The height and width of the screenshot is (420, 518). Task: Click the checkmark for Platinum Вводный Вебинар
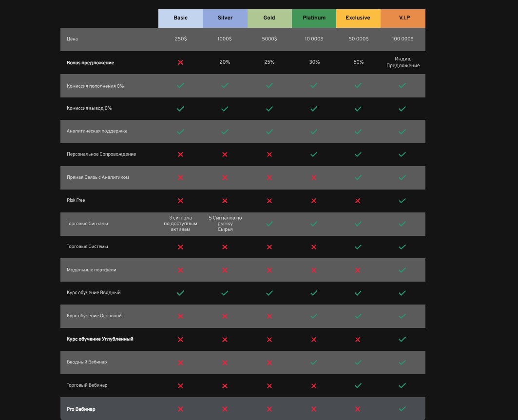[x=314, y=363]
